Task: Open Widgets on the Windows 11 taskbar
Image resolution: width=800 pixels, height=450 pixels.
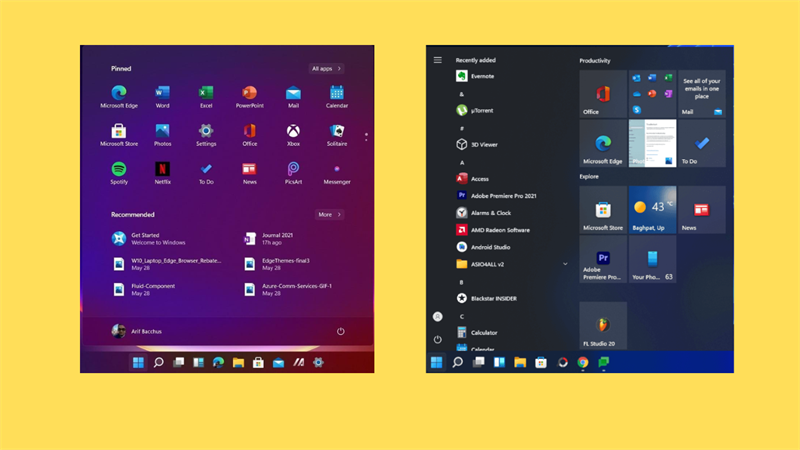Action: click(198, 362)
